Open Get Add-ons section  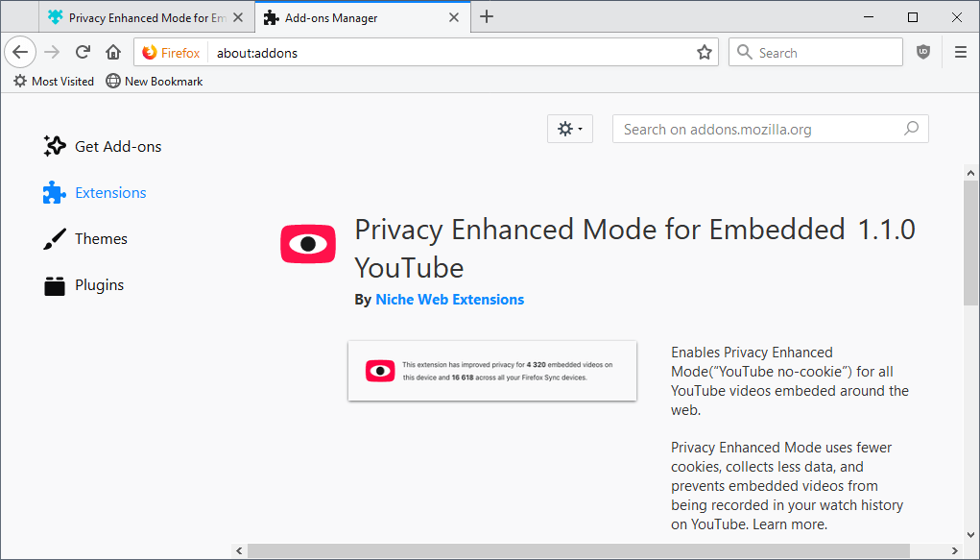[103, 146]
